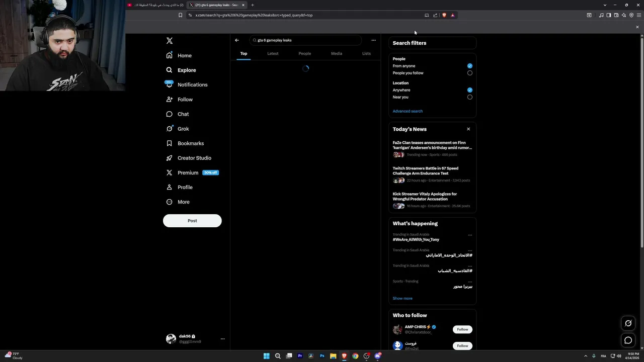Select the 'People you follow' filter

click(x=470, y=73)
